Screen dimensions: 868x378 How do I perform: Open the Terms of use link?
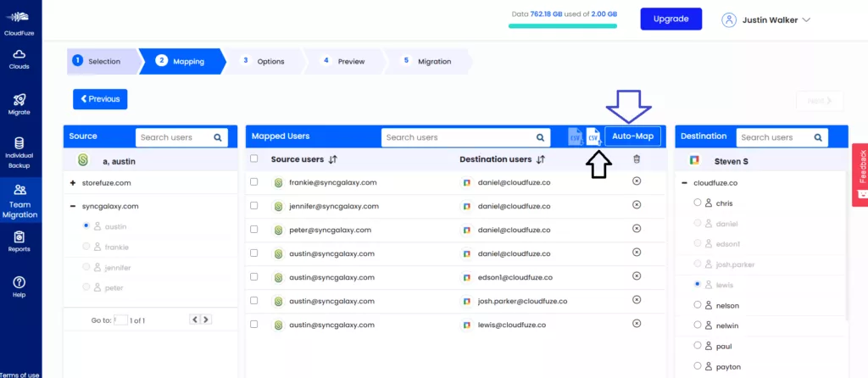(x=20, y=375)
